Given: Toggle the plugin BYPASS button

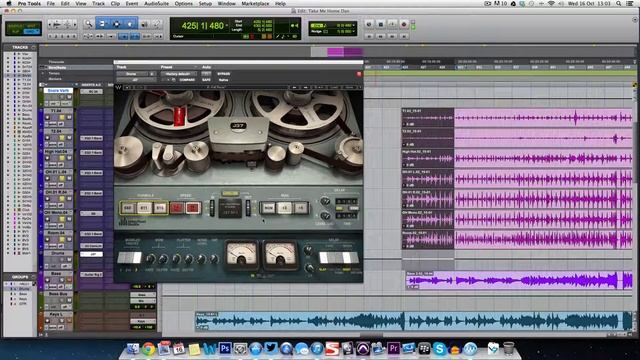Looking at the screenshot, I should click(x=224, y=74).
